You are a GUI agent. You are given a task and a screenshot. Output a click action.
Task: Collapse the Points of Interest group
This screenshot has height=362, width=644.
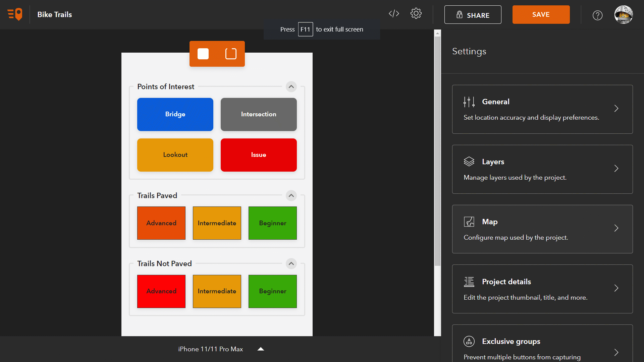tap(291, 87)
